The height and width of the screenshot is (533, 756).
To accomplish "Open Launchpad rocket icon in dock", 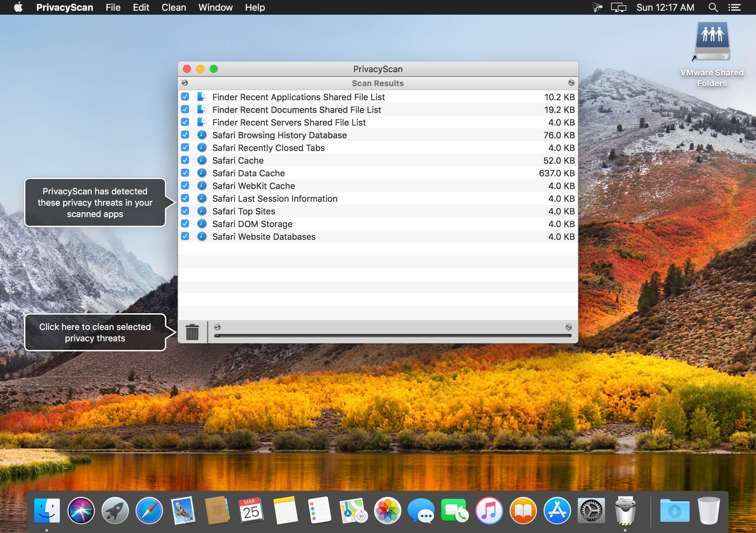I will coord(115,511).
